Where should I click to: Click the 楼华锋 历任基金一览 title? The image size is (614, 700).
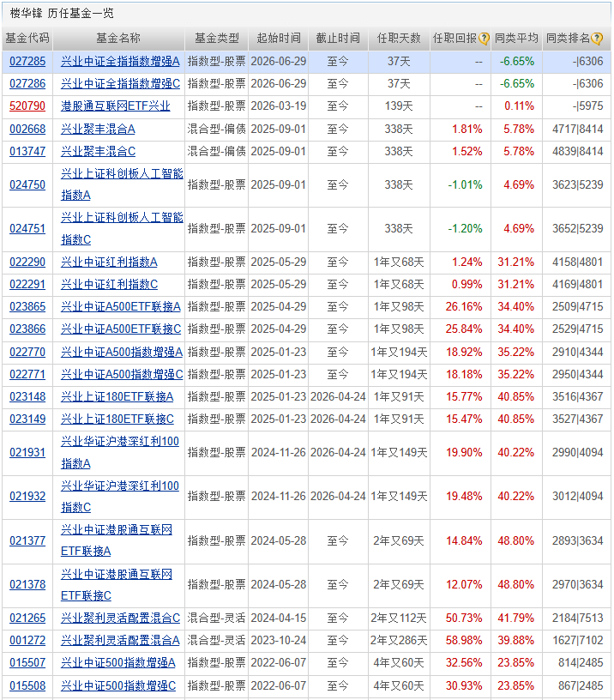click(x=62, y=14)
